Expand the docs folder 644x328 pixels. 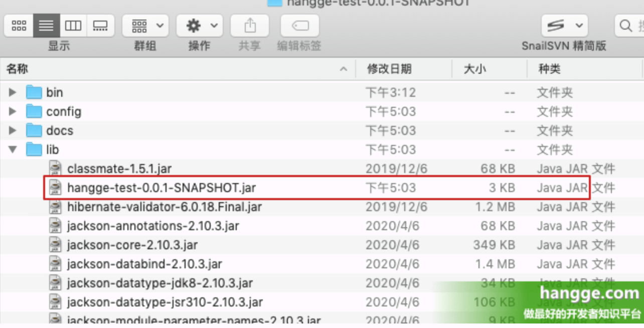12,130
